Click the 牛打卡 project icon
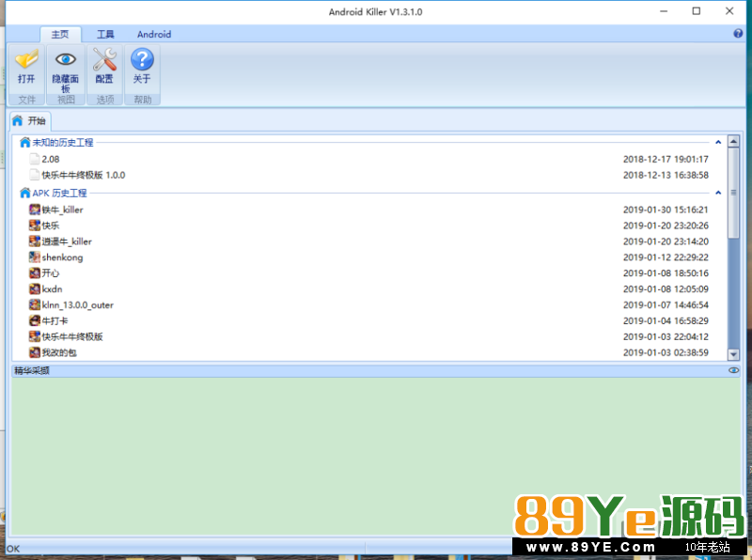Screen dimensions: 752x560 point(35,321)
